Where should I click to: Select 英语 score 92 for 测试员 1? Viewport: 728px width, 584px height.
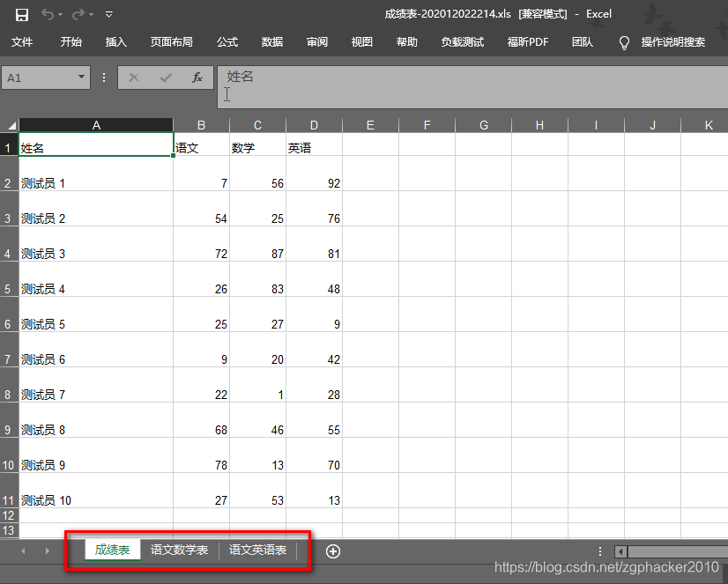click(x=315, y=174)
